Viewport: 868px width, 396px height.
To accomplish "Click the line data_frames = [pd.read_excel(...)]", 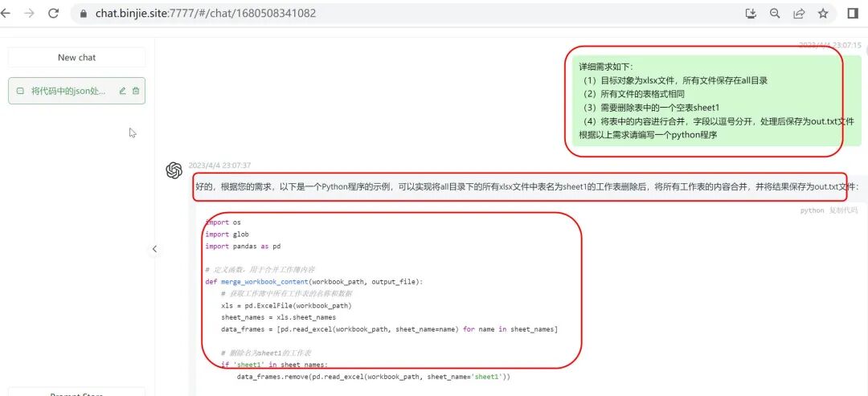I will coord(389,329).
